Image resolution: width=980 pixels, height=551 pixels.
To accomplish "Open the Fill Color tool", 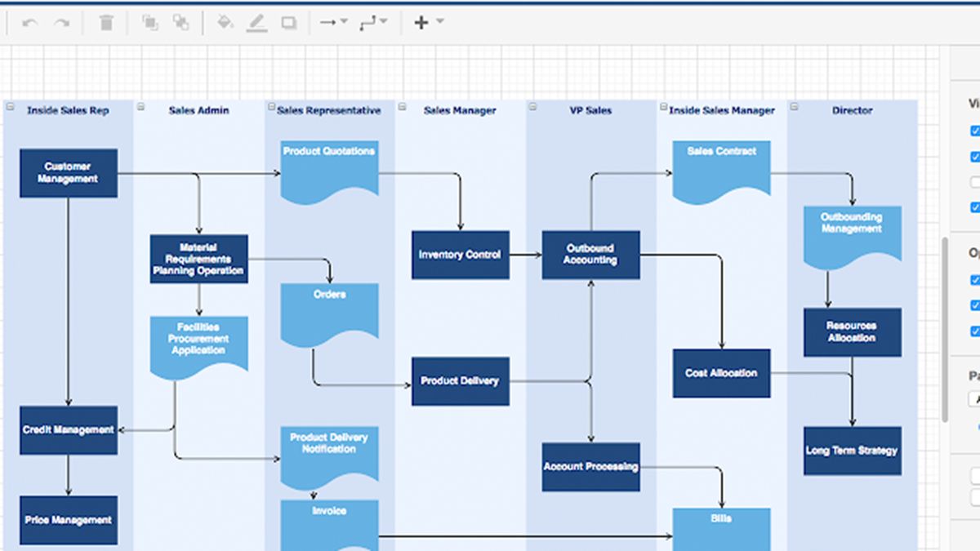I will (x=225, y=23).
